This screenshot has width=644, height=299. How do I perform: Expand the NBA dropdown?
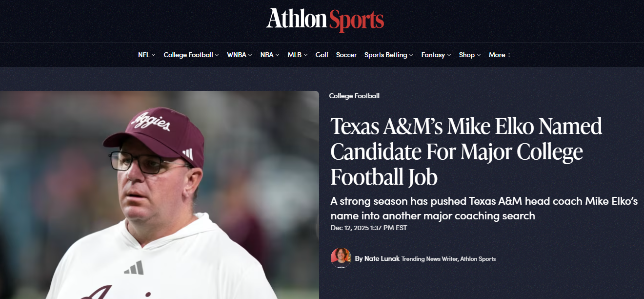pos(270,55)
